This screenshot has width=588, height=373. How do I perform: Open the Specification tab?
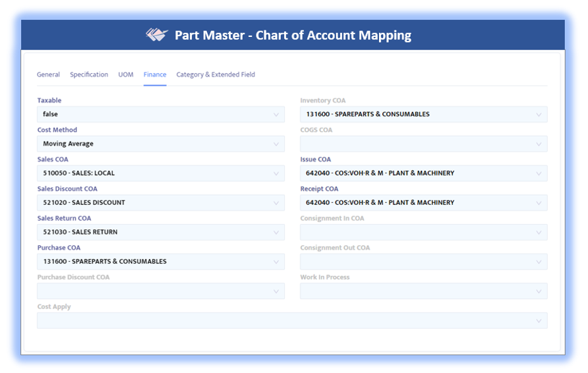click(89, 74)
